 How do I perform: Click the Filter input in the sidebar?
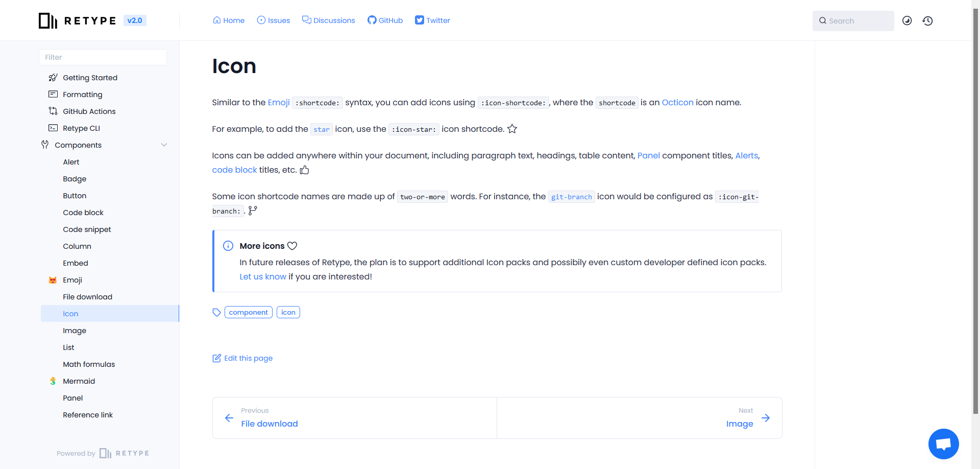pyautogui.click(x=102, y=57)
